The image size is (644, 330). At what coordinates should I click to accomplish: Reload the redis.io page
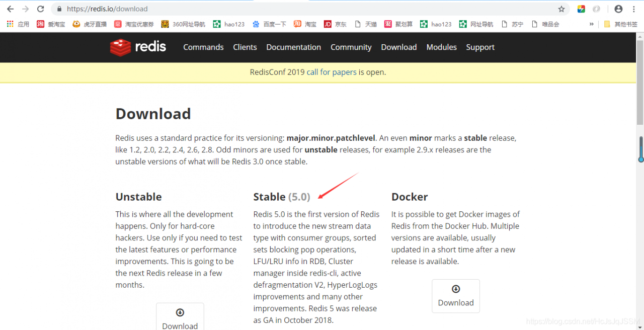41,9
